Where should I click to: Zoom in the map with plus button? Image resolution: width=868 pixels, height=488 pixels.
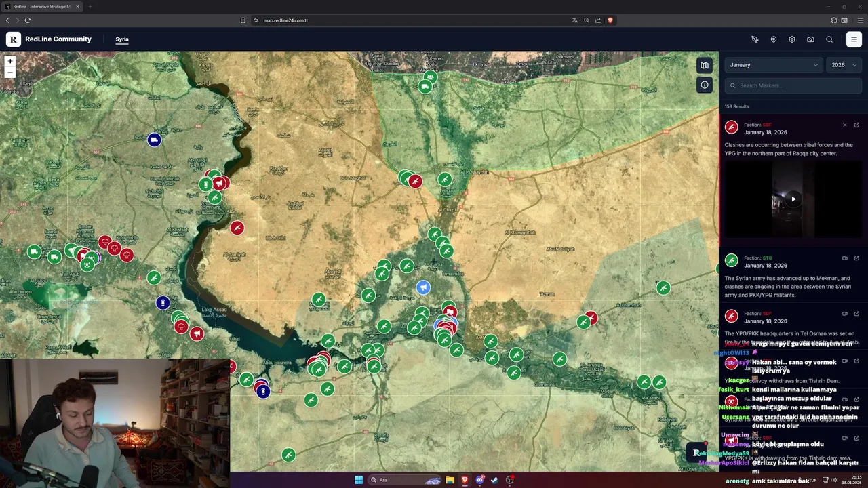click(x=10, y=61)
